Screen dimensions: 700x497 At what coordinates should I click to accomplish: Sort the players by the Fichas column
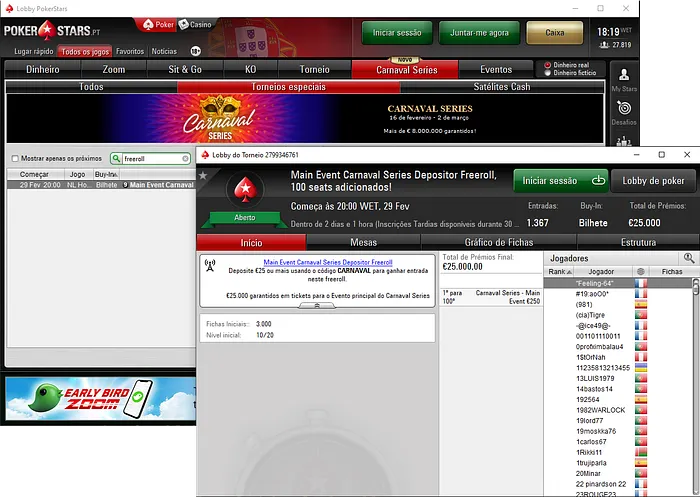(x=672, y=271)
